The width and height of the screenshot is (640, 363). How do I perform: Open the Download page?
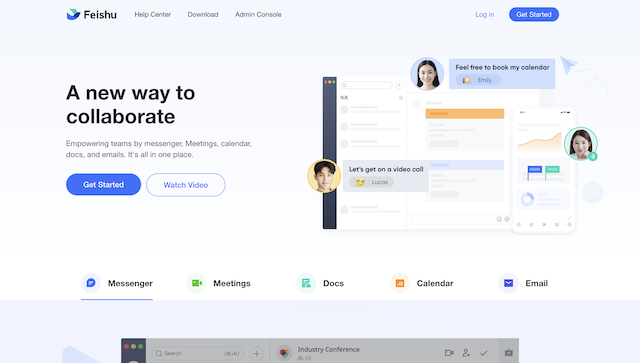[203, 14]
